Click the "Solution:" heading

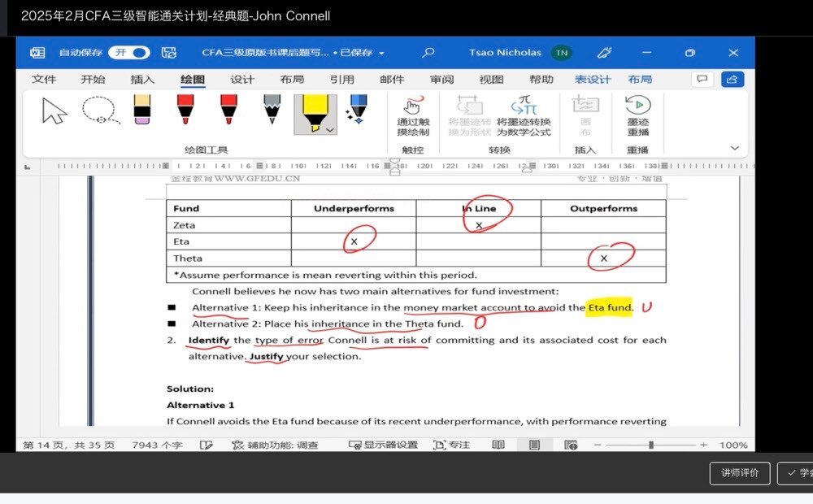tap(190, 389)
